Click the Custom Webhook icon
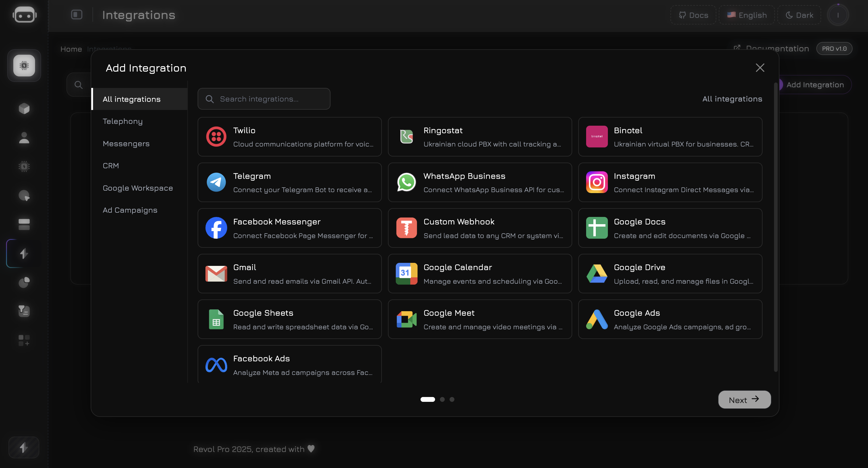The width and height of the screenshot is (868, 468). (x=406, y=228)
